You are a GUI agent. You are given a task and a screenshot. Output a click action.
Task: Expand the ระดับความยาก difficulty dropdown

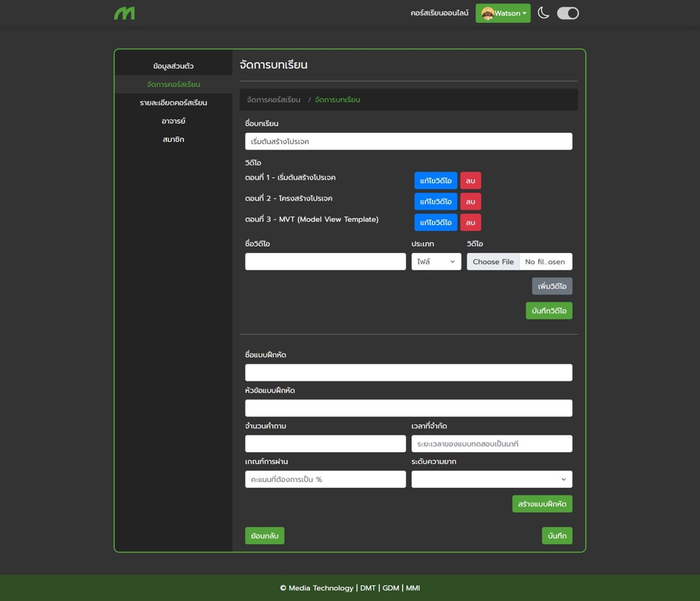pyautogui.click(x=491, y=479)
